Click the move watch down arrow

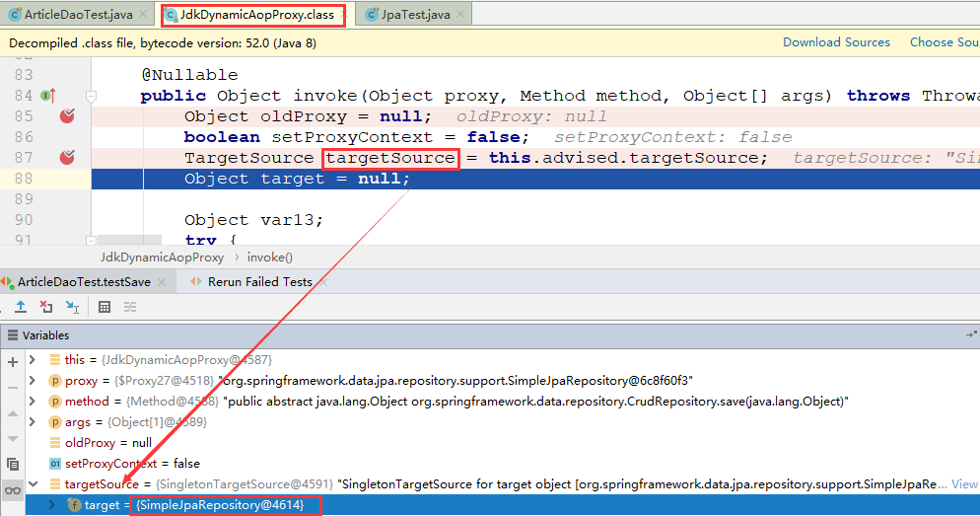[13, 439]
